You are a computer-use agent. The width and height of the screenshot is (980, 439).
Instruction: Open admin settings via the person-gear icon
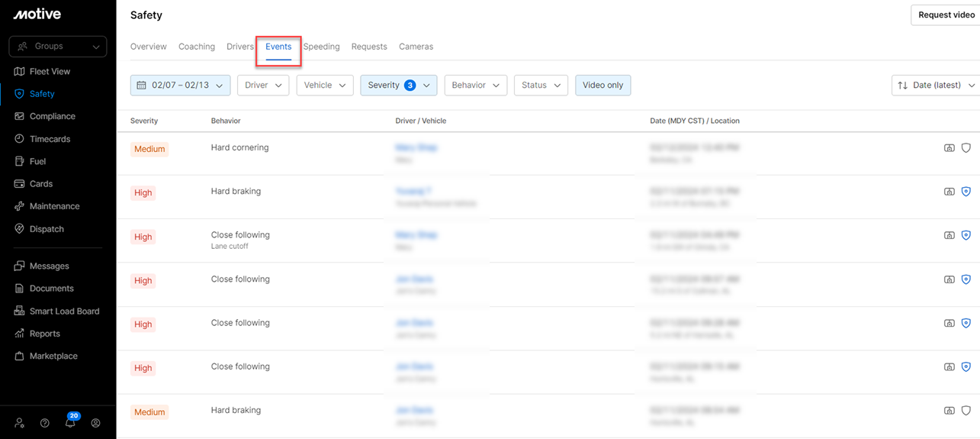pyautogui.click(x=20, y=422)
